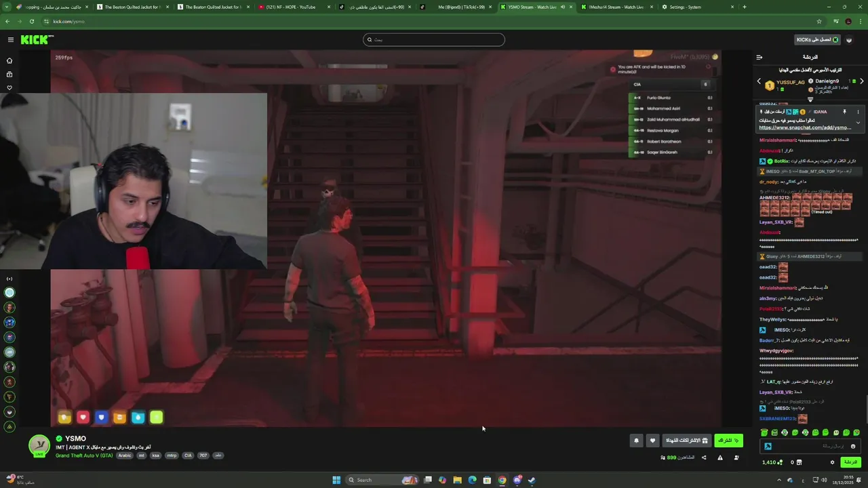Expand the left sidebar followed channels list
The image size is (868, 488).
click(9, 279)
